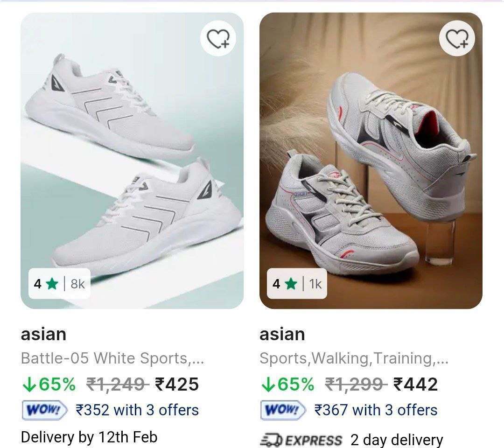Tap the WOW badge beside ₹352
504x448 pixels.
[45, 410]
